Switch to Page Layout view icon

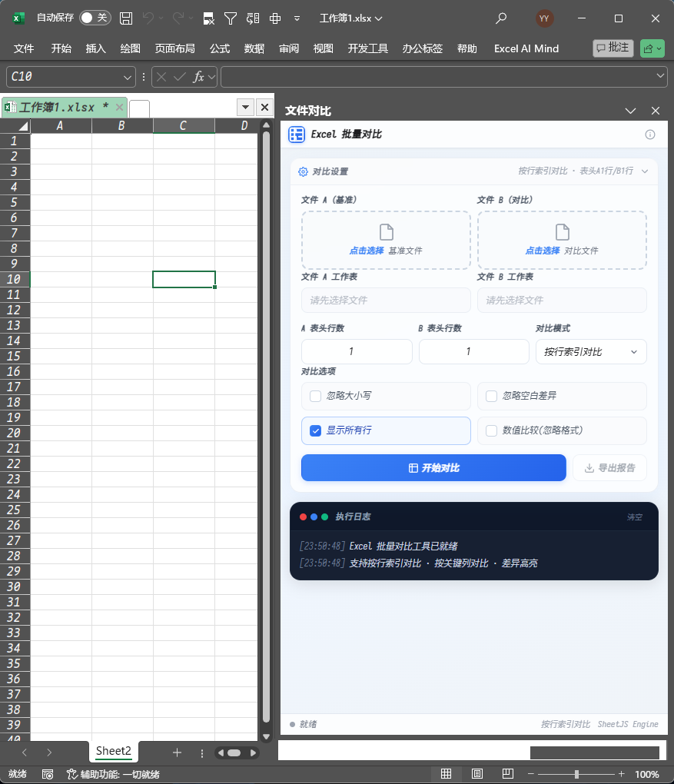tap(477, 774)
